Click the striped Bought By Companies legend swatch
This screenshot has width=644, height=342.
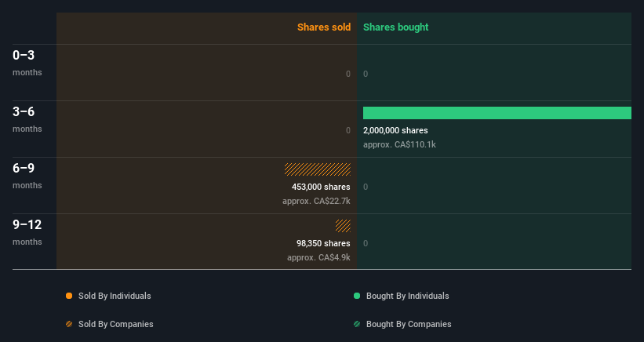(357, 324)
